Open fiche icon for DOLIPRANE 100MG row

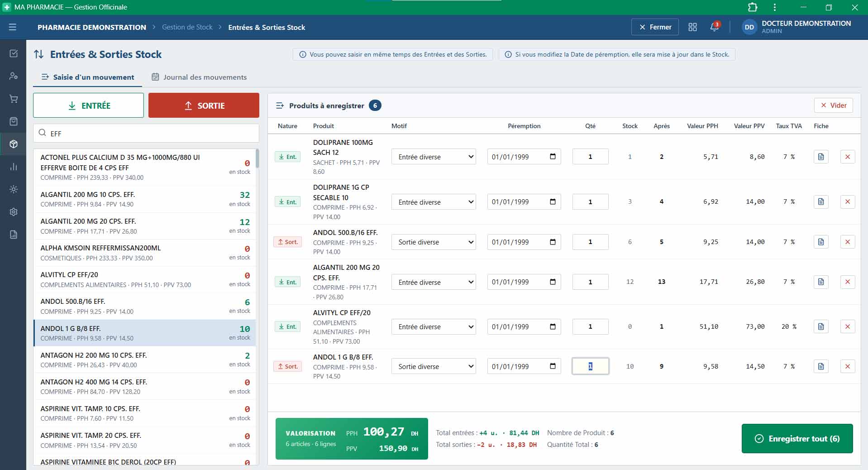[821, 157]
